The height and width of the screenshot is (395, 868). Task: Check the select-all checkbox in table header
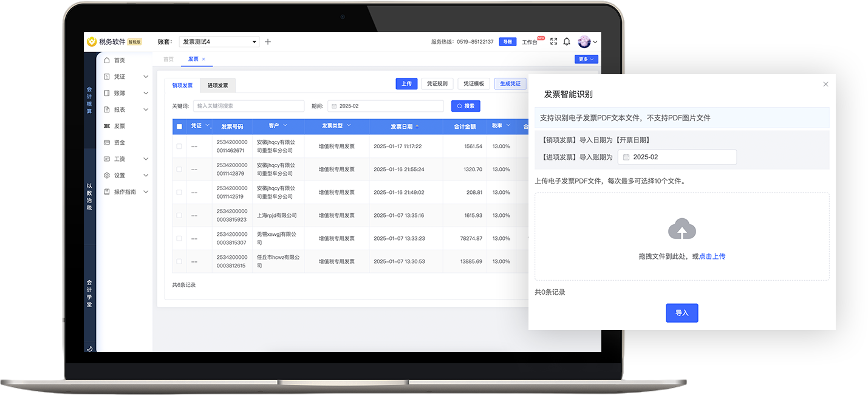coord(179,126)
